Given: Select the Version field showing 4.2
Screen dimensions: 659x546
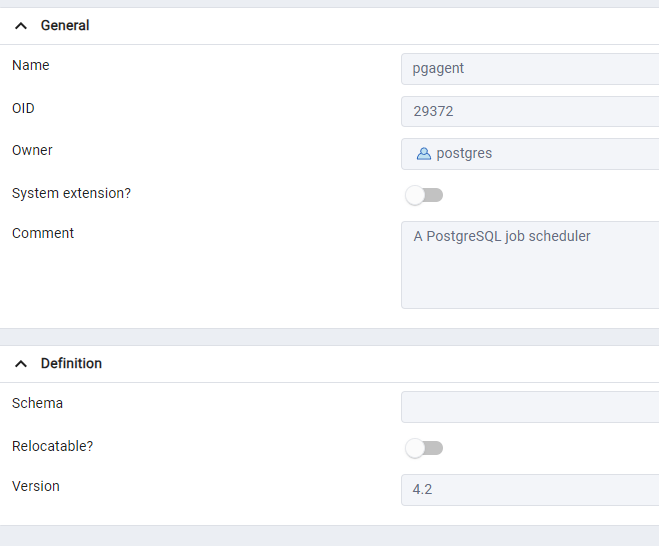Looking at the screenshot, I should click(x=530, y=490).
